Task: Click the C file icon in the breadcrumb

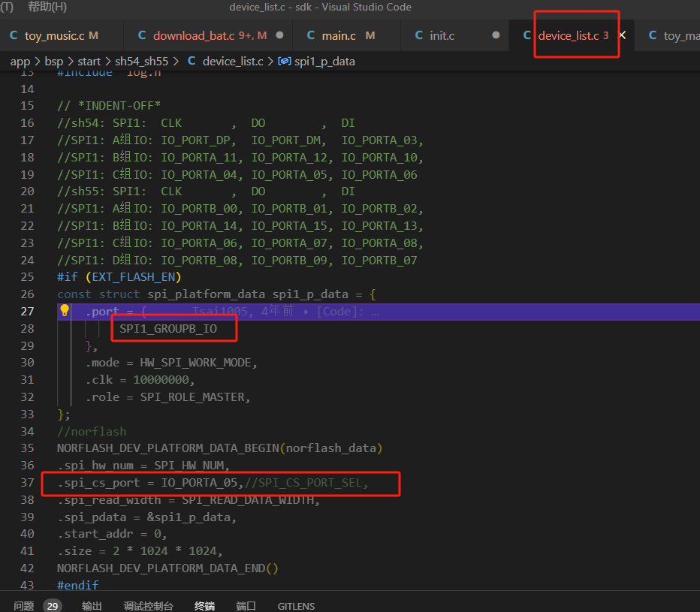Action: 192,61
